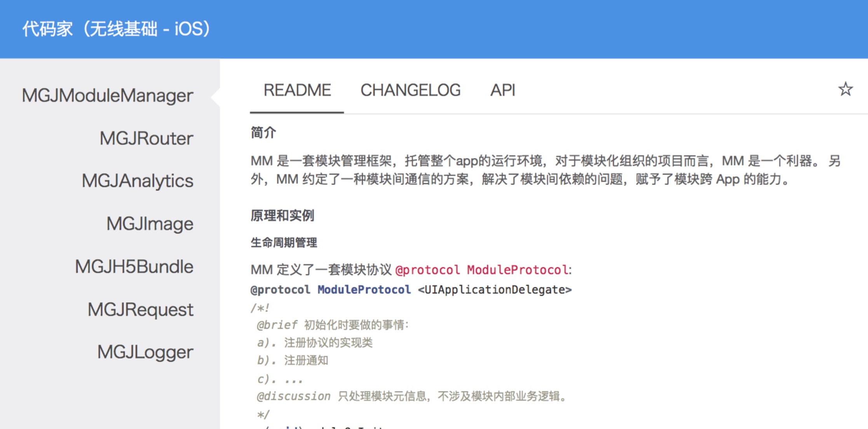Click the @discussion comment line
868x429 pixels.
412,396
